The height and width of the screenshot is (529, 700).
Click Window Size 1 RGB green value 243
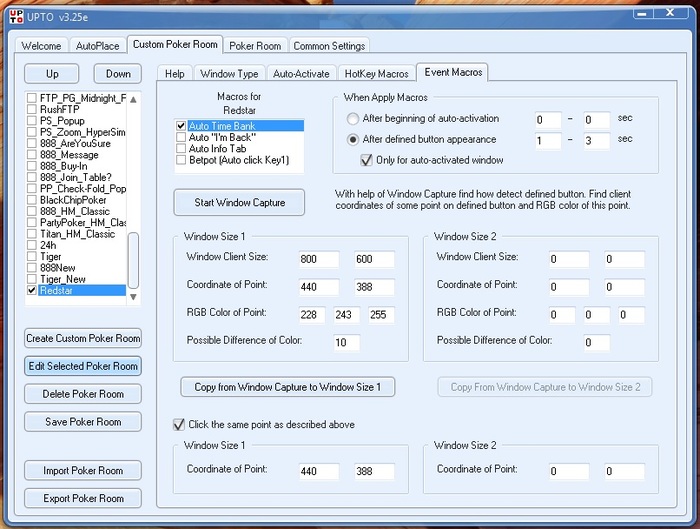pyautogui.click(x=346, y=315)
